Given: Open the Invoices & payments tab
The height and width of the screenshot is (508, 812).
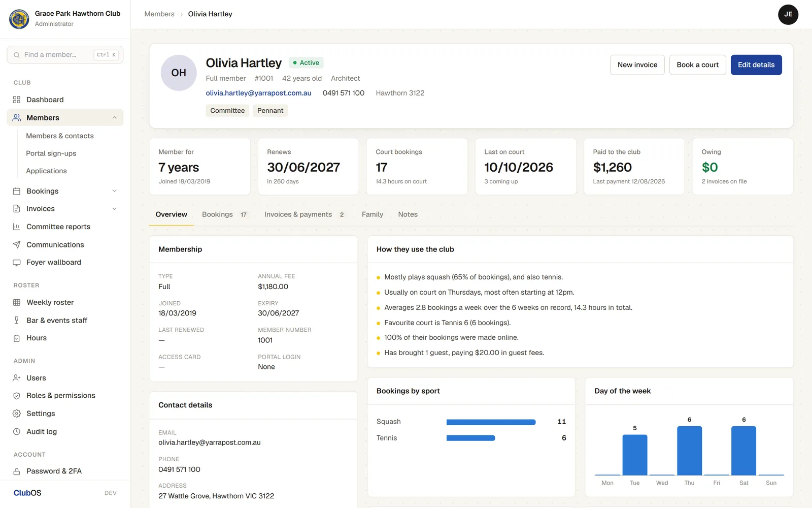Looking at the screenshot, I should [304, 214].
